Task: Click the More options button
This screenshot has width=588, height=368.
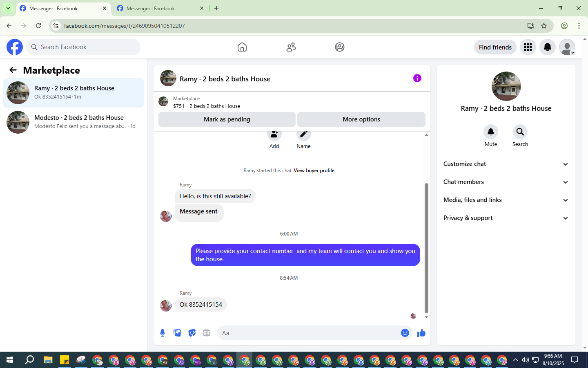Action: point(361,119)
